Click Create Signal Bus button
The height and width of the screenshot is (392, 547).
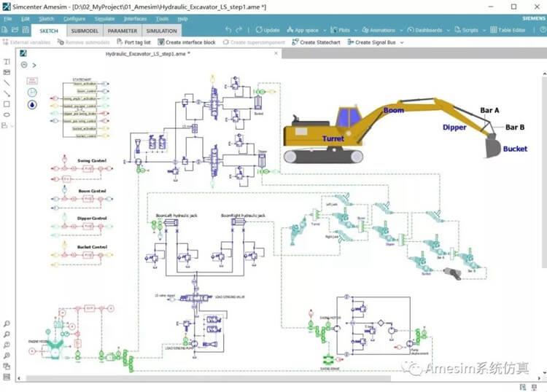371,42
